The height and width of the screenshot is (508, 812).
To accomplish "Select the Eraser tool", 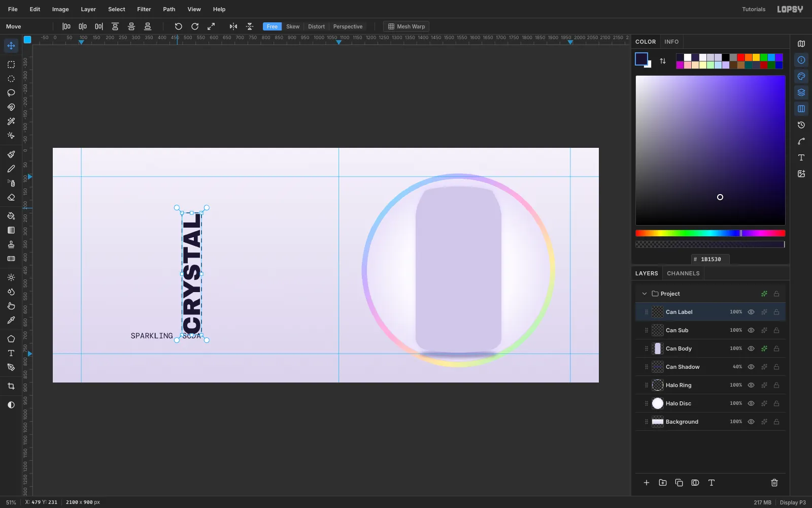I will pos(11,197).
